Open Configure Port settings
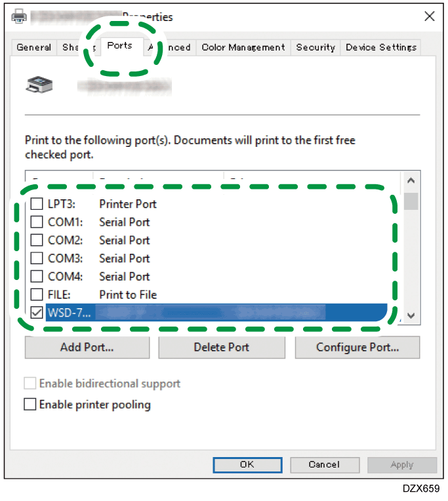 pyautogui.click(x=357, y=348)
